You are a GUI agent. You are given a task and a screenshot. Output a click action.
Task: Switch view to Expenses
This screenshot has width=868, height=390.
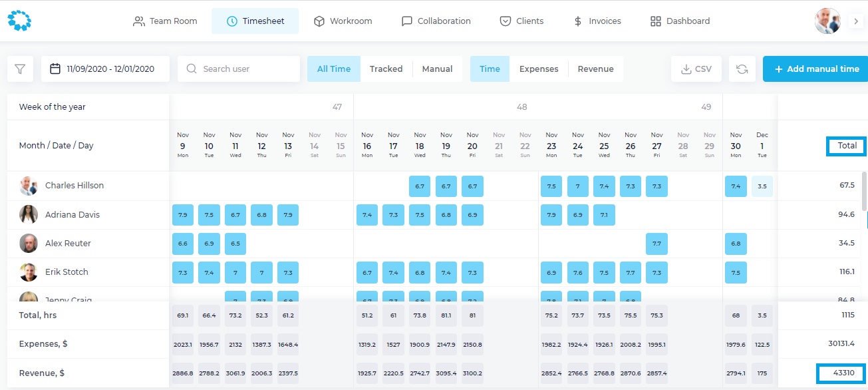(x=539, y=69)
